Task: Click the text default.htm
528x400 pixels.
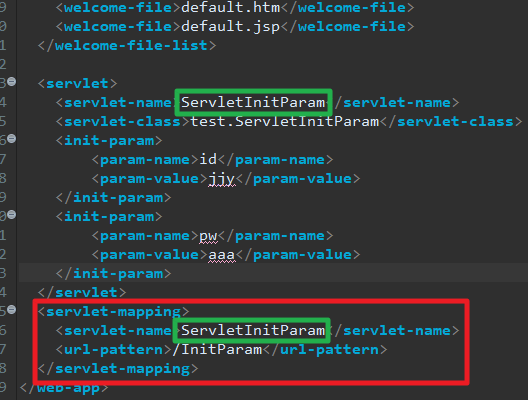Action: (231, 7)
